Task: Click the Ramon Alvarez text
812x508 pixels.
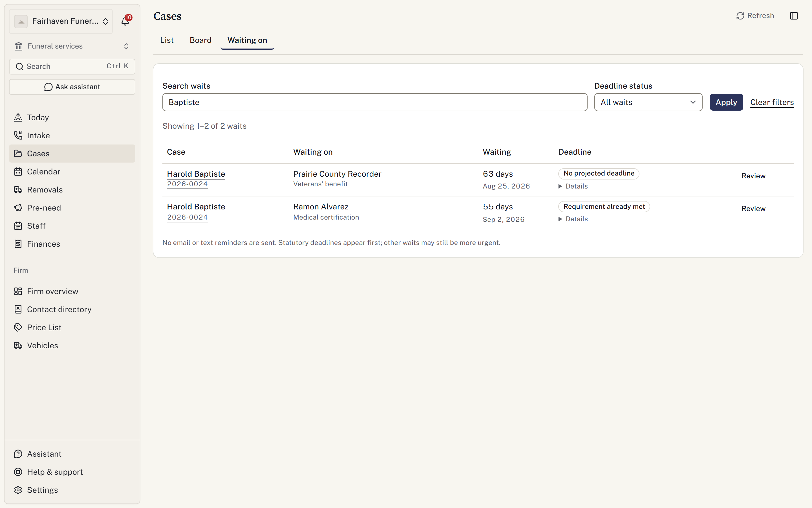Action: pos(321,207)
